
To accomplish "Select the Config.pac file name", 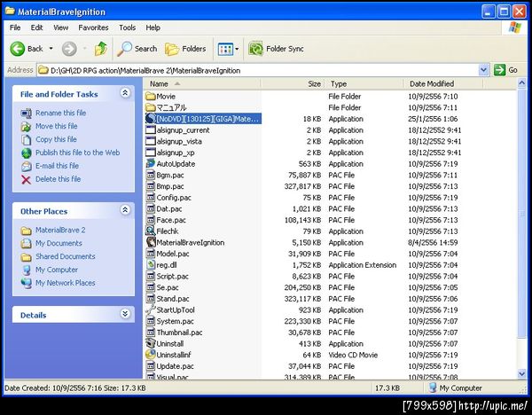I will [174, 198].
